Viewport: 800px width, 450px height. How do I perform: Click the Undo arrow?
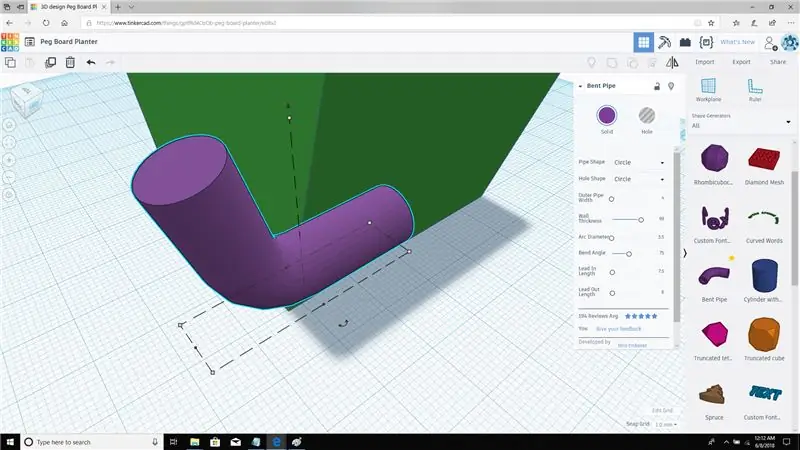pos(91,62)
